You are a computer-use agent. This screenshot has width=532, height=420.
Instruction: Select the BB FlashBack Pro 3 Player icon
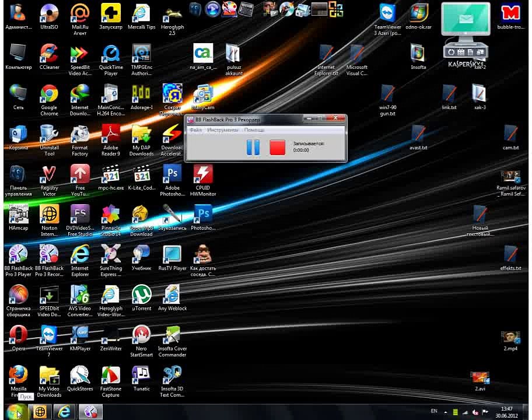pos(18,261)
